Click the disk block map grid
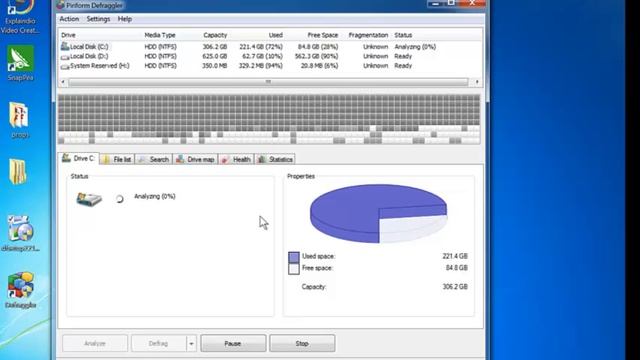 pyautogui.click(x=269, y=119)
